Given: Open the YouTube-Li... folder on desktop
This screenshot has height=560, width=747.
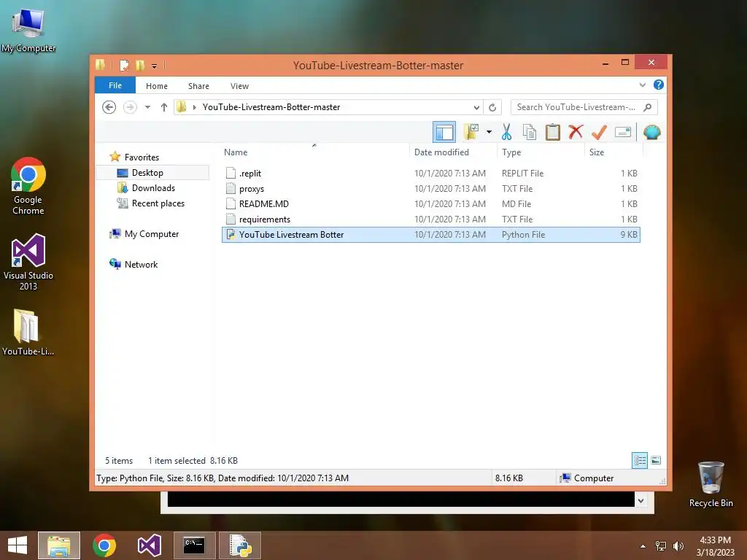Looking at the screenshot, I should click(28, 332).
